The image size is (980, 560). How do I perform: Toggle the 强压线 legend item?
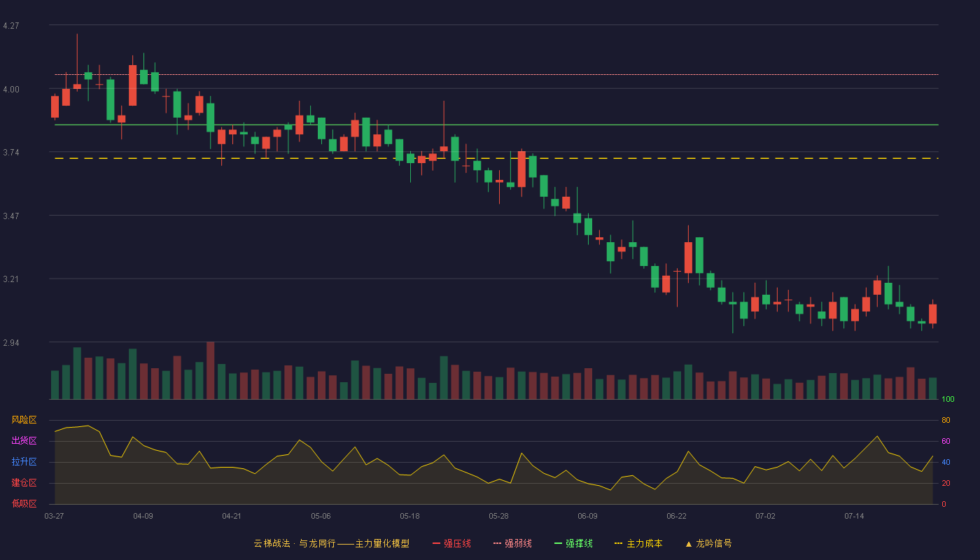[451, 543]
